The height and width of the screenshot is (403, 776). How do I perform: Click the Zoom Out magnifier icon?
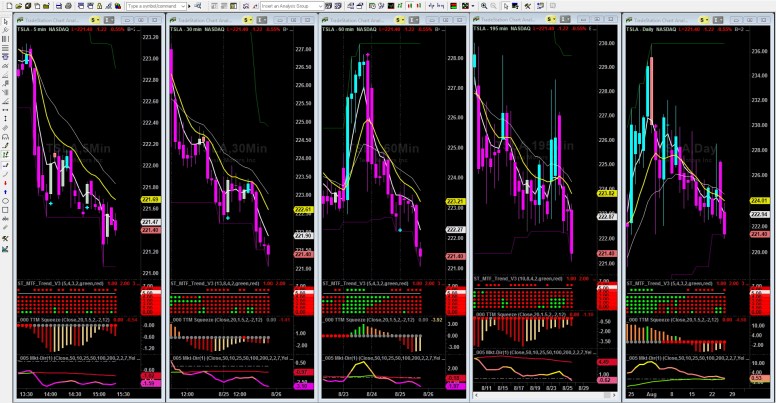[493, 6]
